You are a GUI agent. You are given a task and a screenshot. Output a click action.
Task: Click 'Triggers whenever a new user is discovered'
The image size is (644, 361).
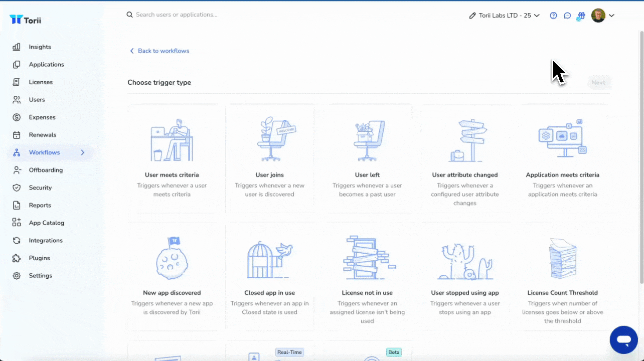coord(270,190)
